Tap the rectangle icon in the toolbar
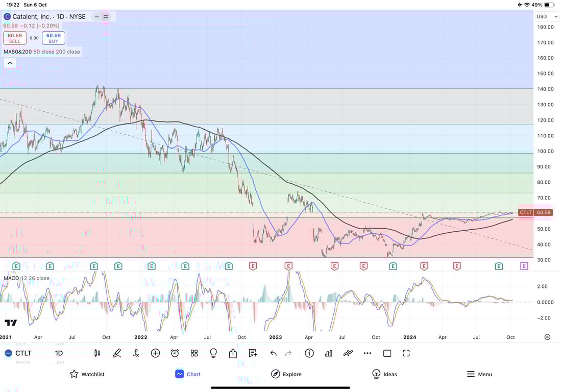This screenshot has width=561, height=392. pos(387,353)
